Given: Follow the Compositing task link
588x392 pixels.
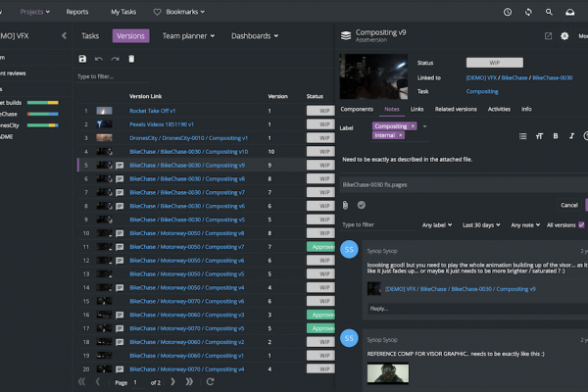Looking at the screenshot, I should (482, 91).
